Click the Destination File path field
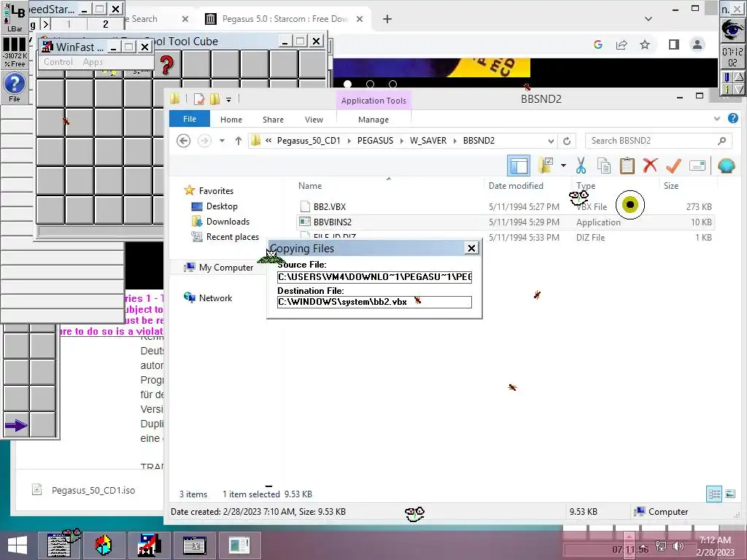 pos(374,302)
